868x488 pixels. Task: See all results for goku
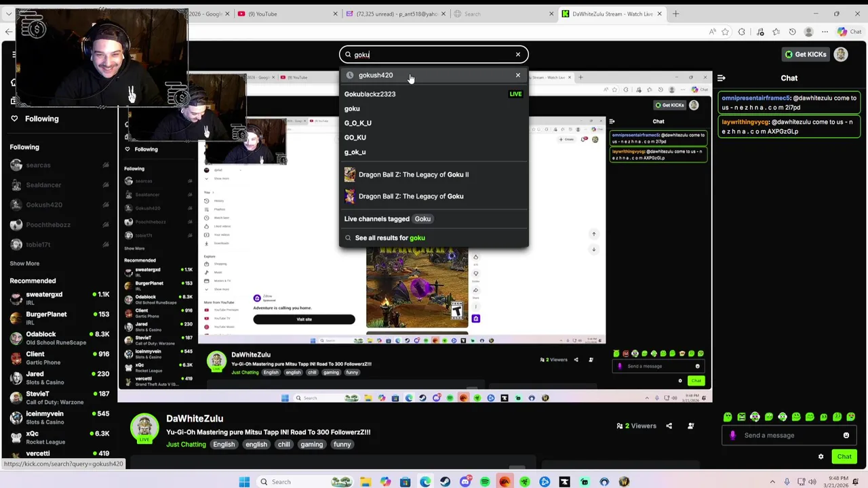point(434,238)
